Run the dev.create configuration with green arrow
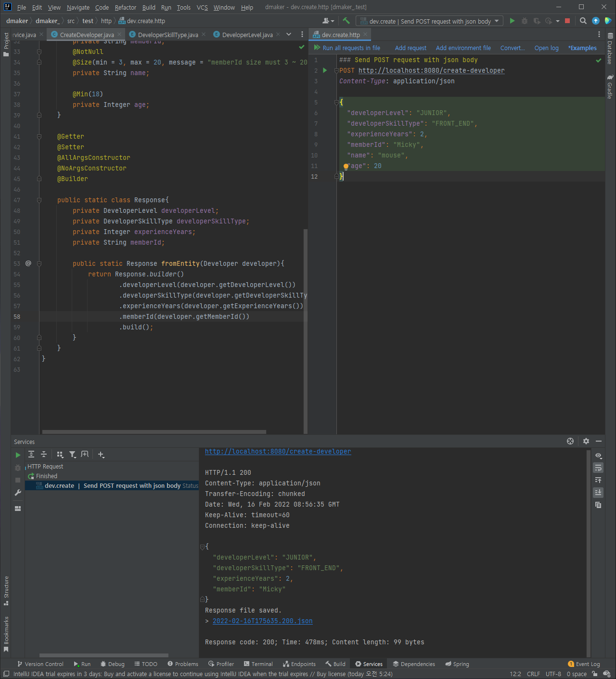616x679 pixels. coord(512,21)
